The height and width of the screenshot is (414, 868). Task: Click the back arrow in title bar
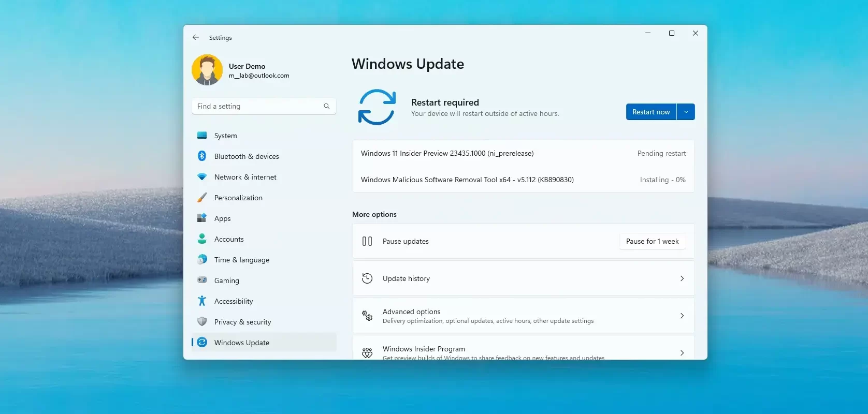tap(195, 37)
